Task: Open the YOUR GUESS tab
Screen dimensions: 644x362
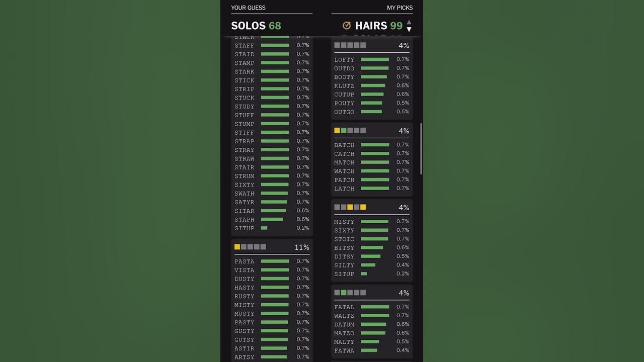Action: click(x=248, y=8)
